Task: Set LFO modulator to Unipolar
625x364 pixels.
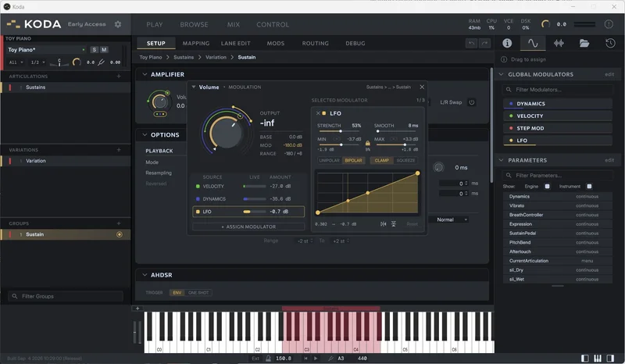Action: click(329, 160)
